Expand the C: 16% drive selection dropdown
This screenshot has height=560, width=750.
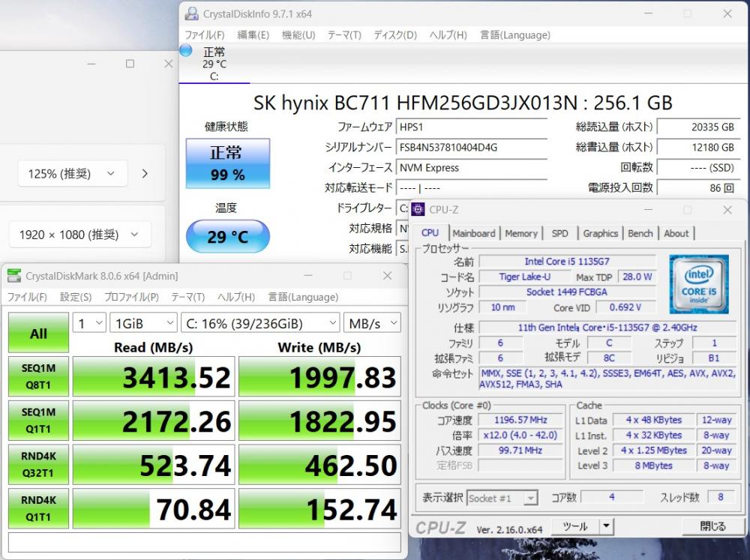click(x=260, y=323)
